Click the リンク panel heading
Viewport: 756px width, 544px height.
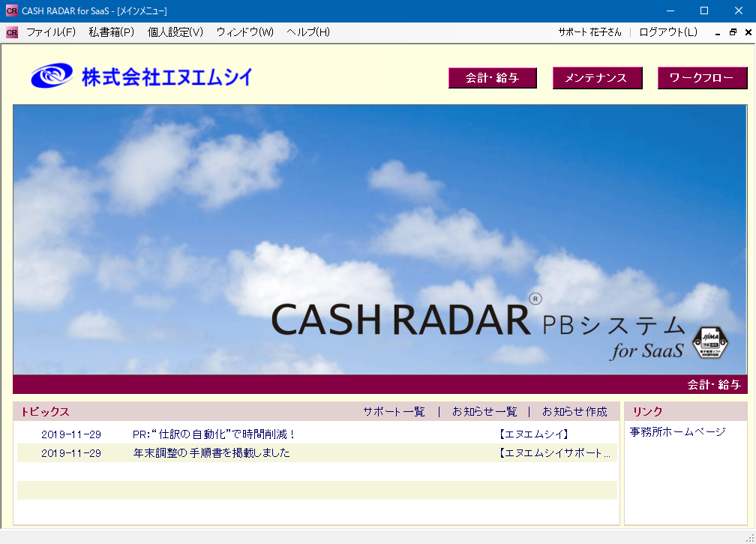(647, 411)
